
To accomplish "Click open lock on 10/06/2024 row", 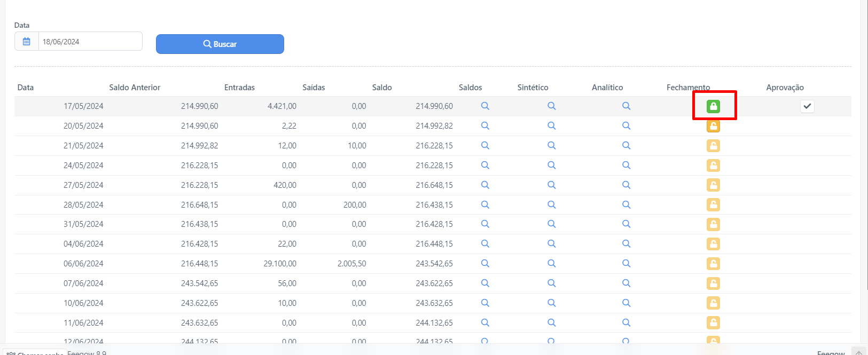I will pos(713,303).
